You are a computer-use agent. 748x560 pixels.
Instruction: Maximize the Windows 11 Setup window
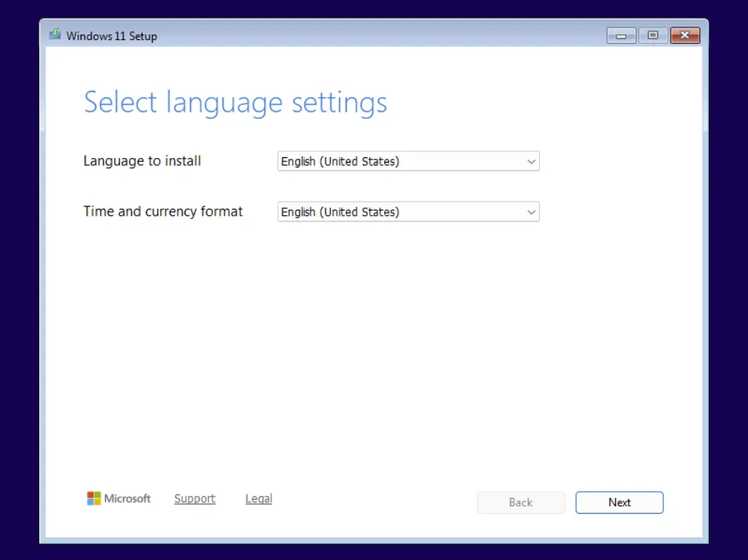pyautogui.click(x=653, y=35)
